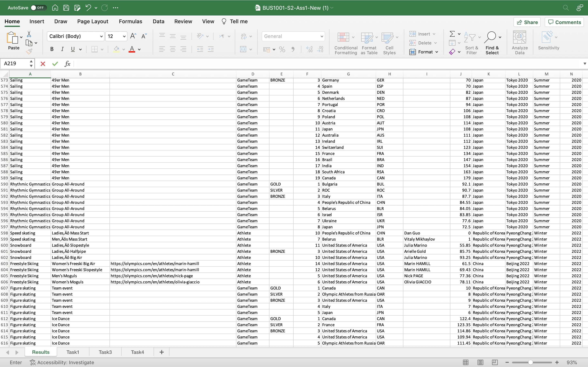Open the Comments panel
This screenshot has width=588, height=367.
pyautogui.click(x=564, y=22)
